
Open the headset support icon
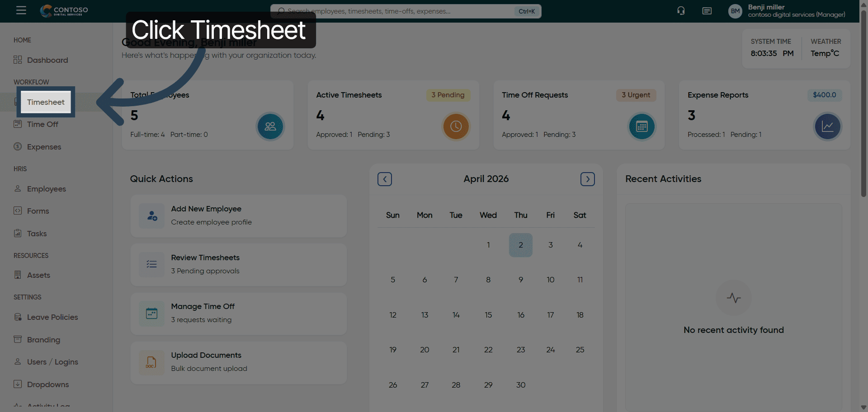[x=681, y=11]
